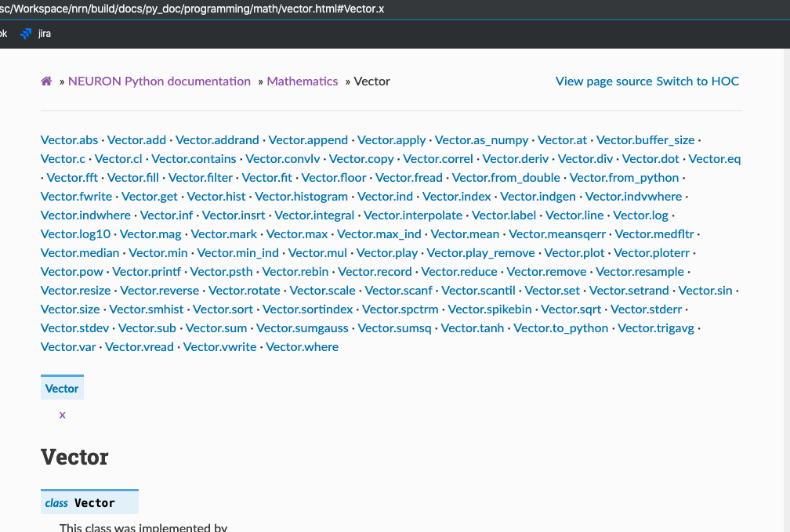Image resolution: width=790 pixels, height=532 pixels.
Task: Open Vector.medfltr link
Action: click(x=654, y=234)
